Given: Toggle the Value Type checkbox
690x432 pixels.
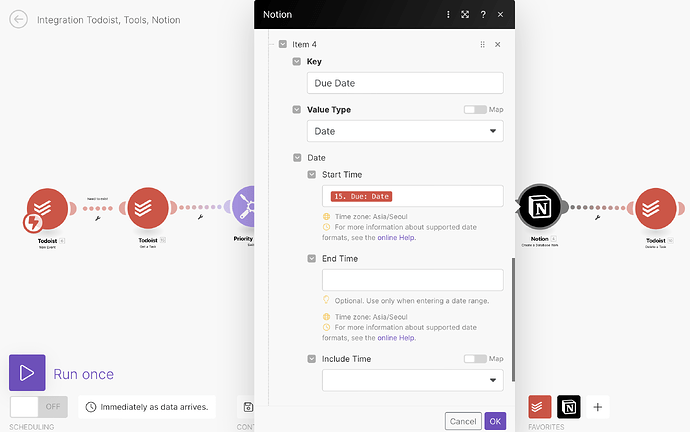Looking at the screenshot, I should [x=297, y=110].
